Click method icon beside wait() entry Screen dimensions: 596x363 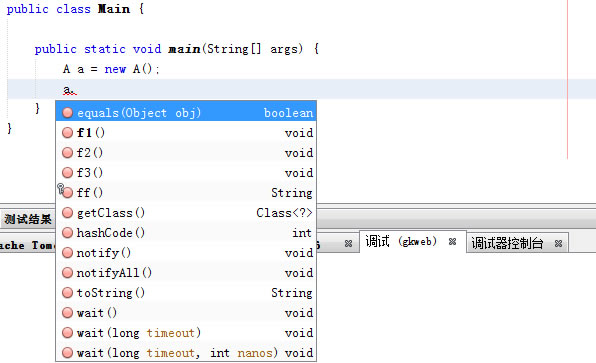click(x=67, y=313)
